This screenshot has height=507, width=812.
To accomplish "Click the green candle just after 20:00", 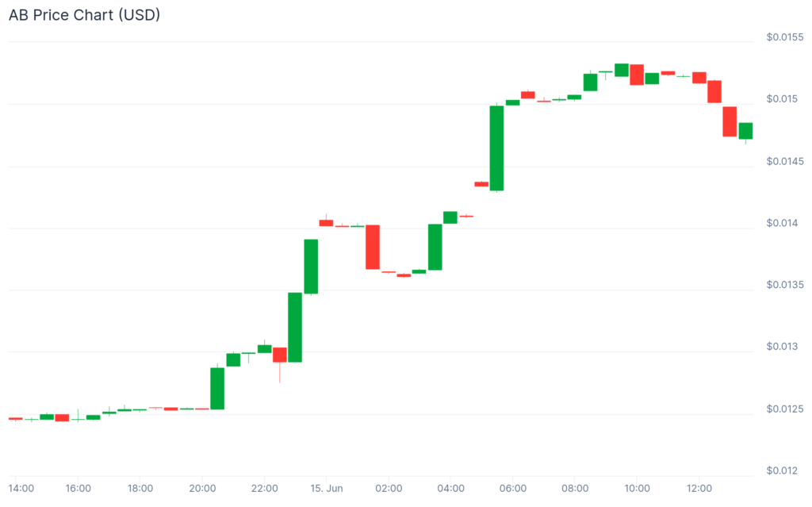I will (x=217, y=388).
